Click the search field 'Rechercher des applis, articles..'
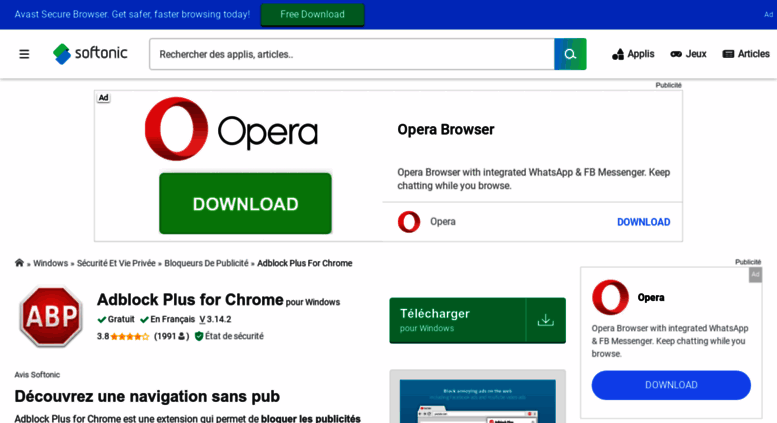 (x=351, y=54)
